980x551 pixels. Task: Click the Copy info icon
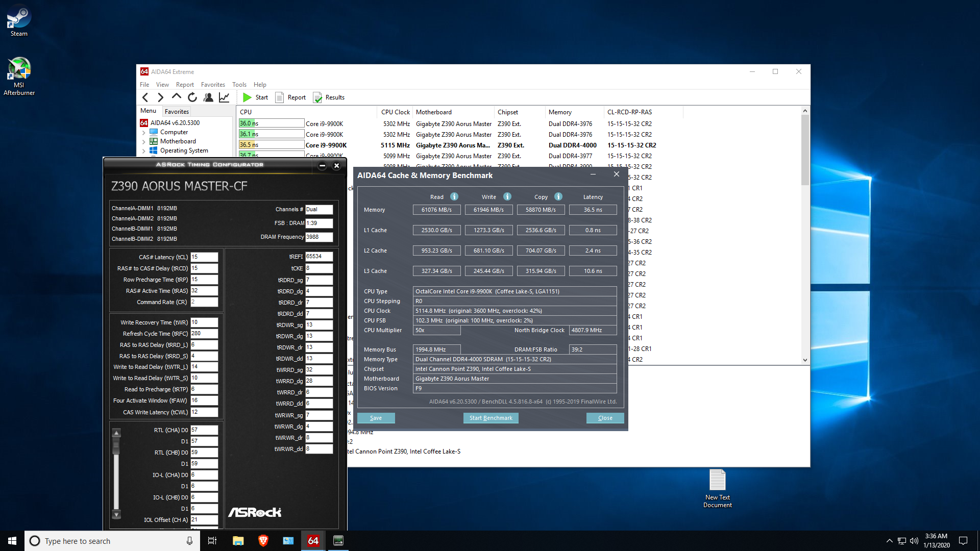click(558, 197)
